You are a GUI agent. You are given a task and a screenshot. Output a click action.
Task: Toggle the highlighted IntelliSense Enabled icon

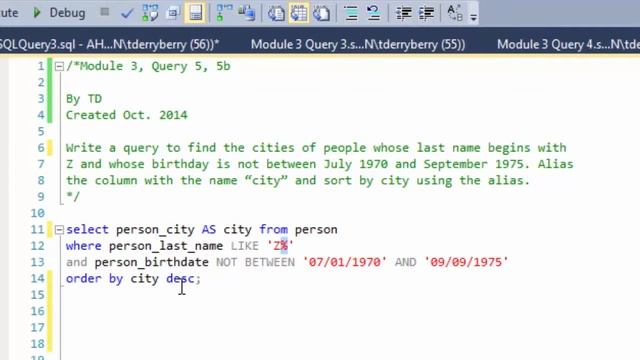[x=195, y=13]
